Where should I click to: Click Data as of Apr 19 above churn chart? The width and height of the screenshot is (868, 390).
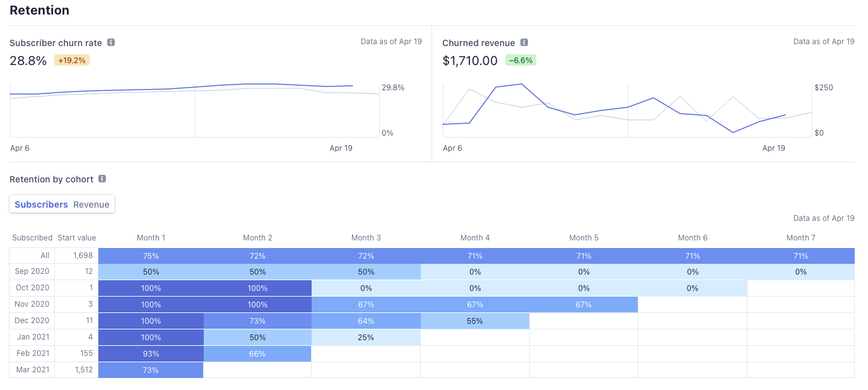pyautogui.click(x=391, y=42)
